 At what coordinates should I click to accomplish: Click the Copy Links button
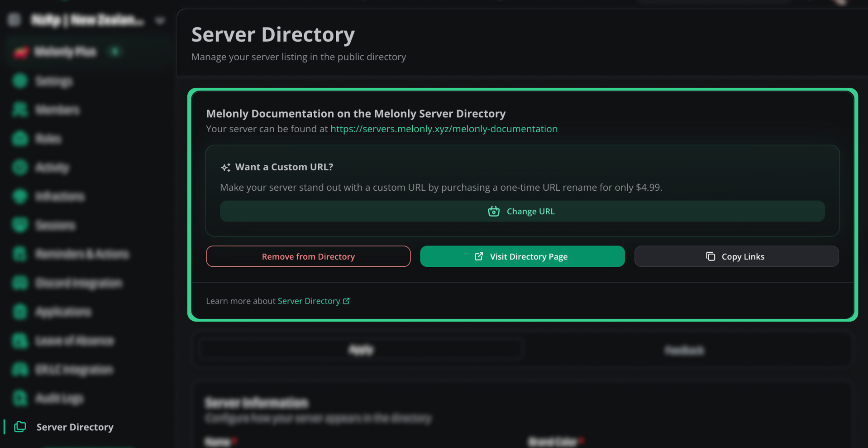[x=736, y=256]
